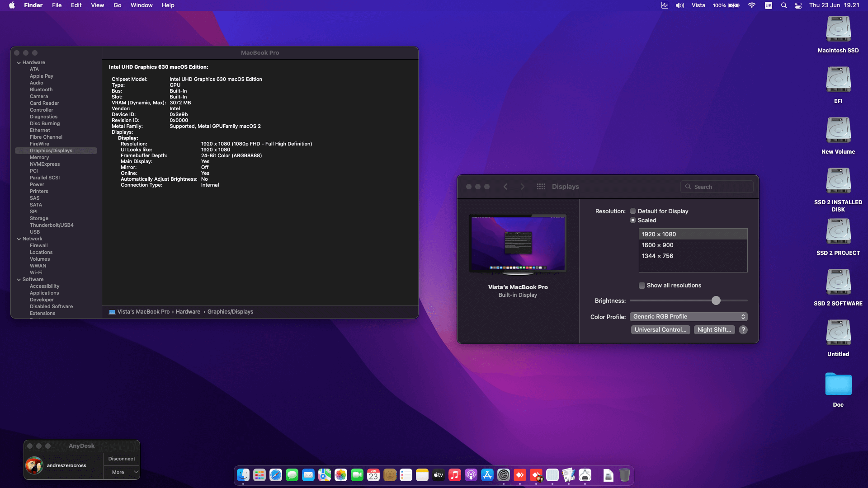Image resolution: width=868 pixels, height=488 pixels.
Task: Select Default for Display radio button
Action: (633, 211)
